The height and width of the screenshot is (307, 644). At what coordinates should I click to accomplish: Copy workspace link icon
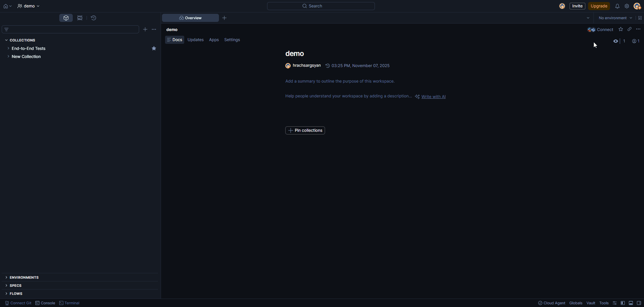pos(629,29)
